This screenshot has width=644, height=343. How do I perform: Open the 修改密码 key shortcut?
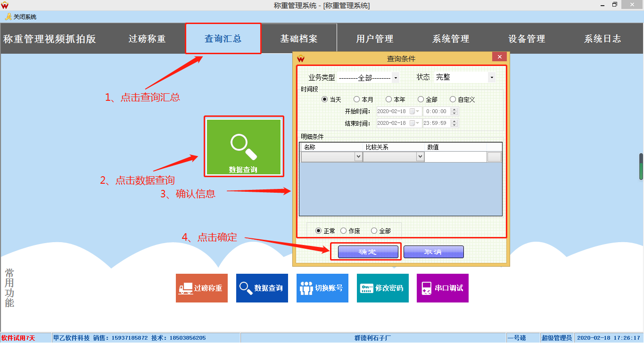tap(382, 288)
